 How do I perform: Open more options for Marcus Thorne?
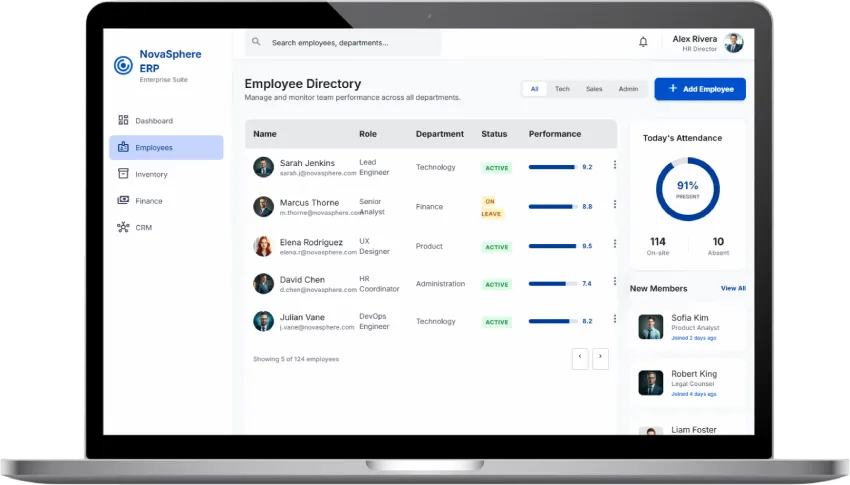615,204
